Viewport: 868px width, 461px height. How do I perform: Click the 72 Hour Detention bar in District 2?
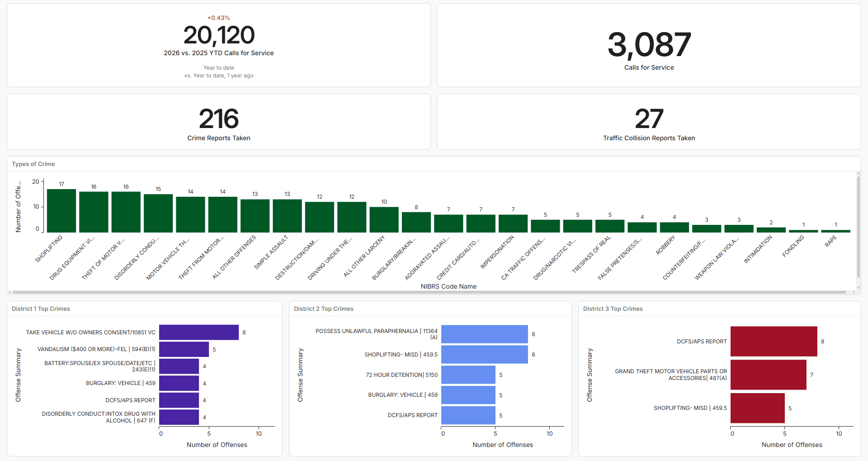click(x=468, y=375)
